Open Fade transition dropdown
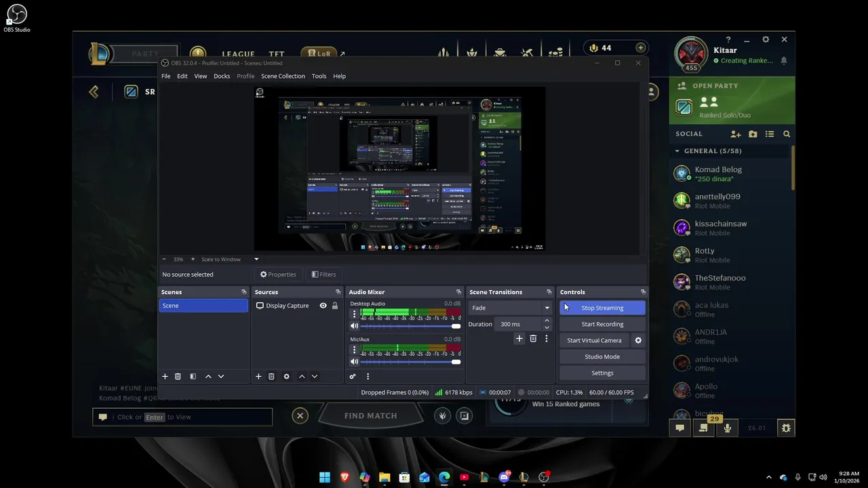Image resolution: width=868 pixels, height=488 pixels. 511,308
